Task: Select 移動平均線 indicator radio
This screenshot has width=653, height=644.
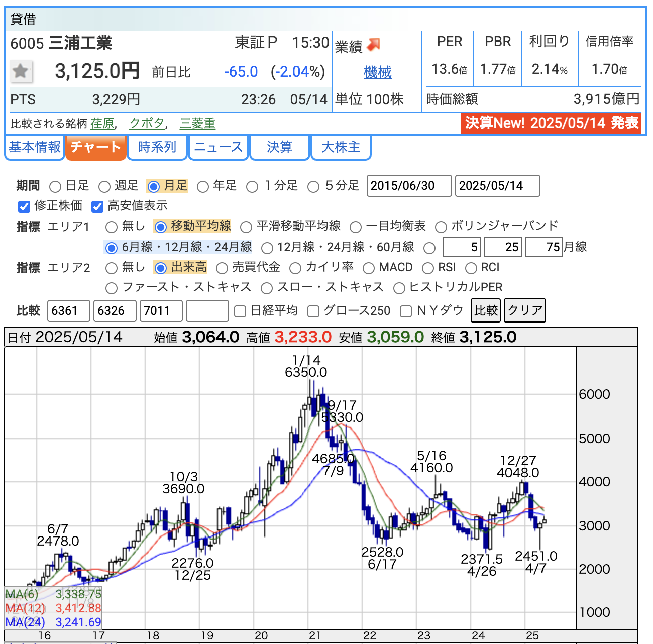Action: pos(161,227)
